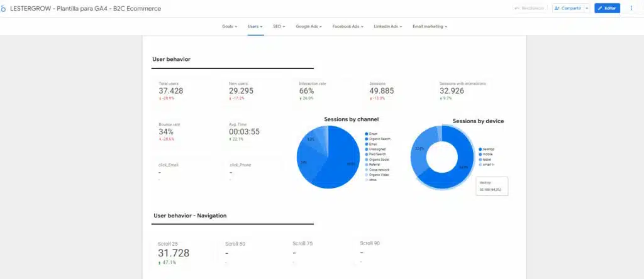Viewport: 644px width, 279px height.
Task: Click the Total users -28.9% change indicator
Action: pos(167,99)
